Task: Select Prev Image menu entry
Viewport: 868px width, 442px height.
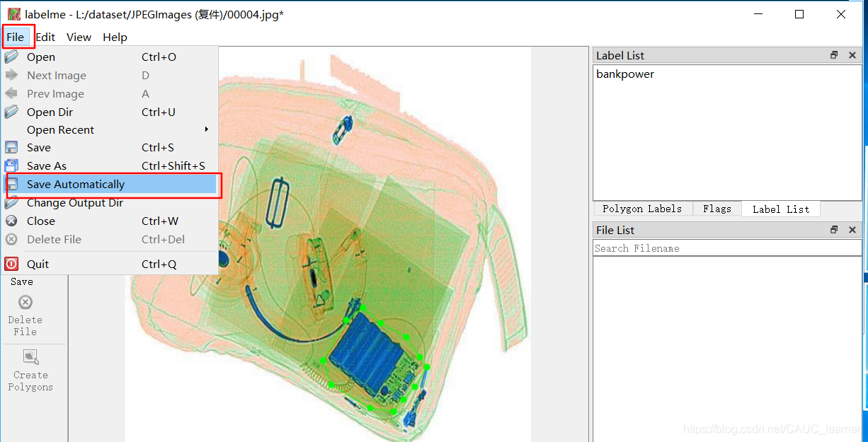Action: click(x=110, y=94)
